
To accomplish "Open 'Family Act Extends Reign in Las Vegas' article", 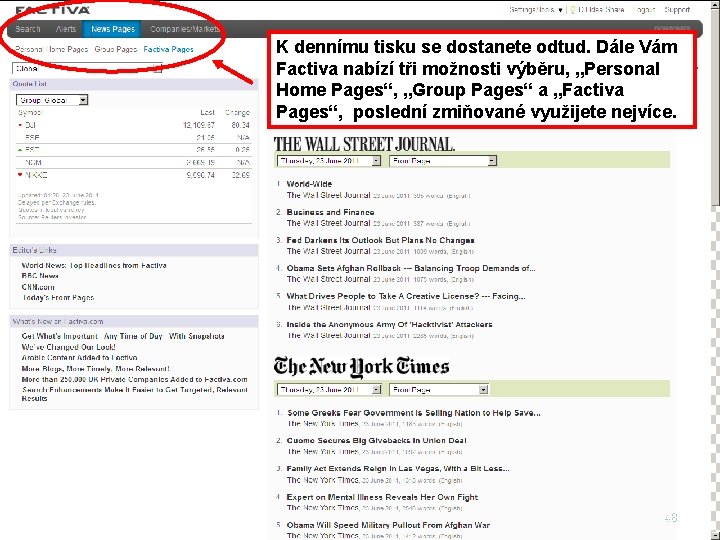I will (398, 469).
